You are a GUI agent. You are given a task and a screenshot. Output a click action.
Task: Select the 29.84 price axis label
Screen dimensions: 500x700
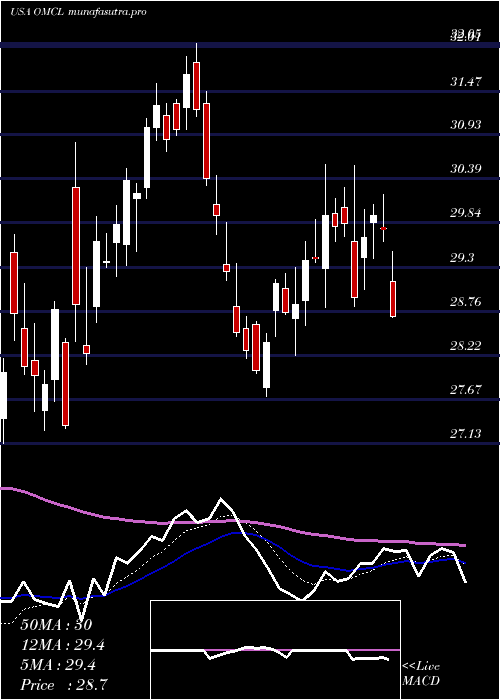[466, 212]
